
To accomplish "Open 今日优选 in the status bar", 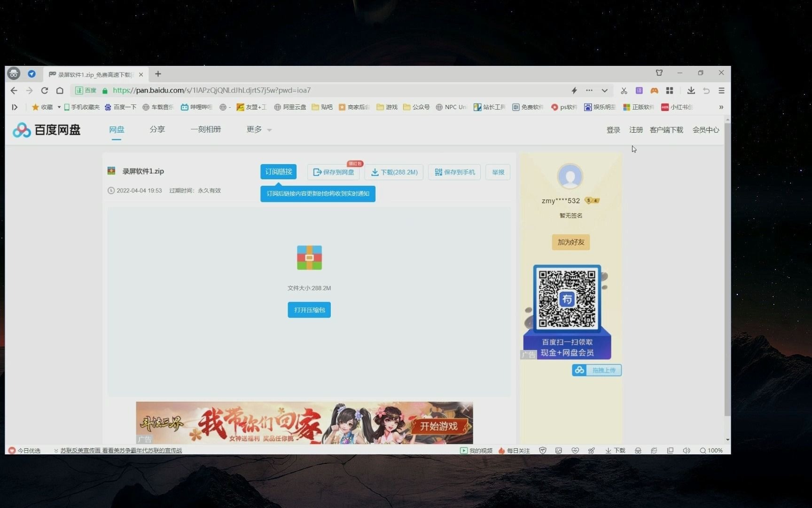I will pos(24,451).
